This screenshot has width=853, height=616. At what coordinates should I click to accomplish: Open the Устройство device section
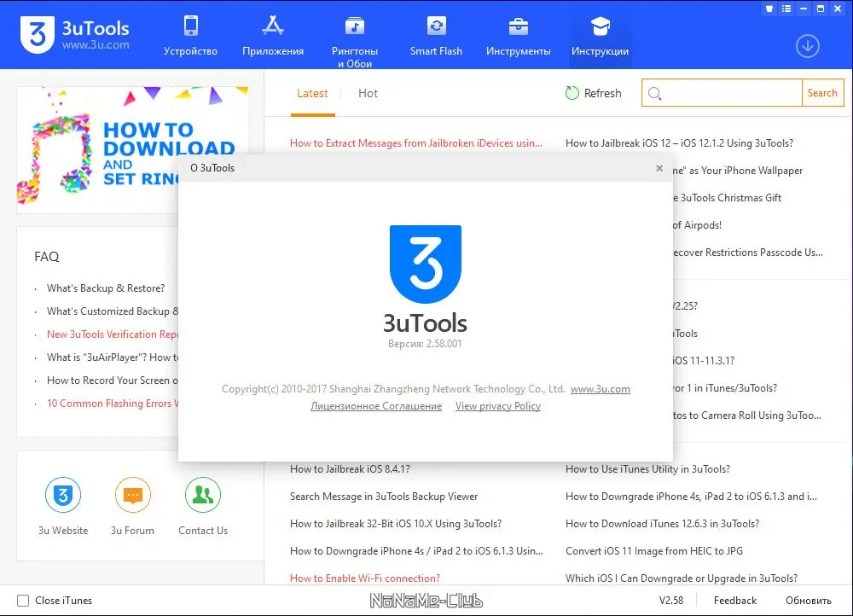tap(190, 36)
